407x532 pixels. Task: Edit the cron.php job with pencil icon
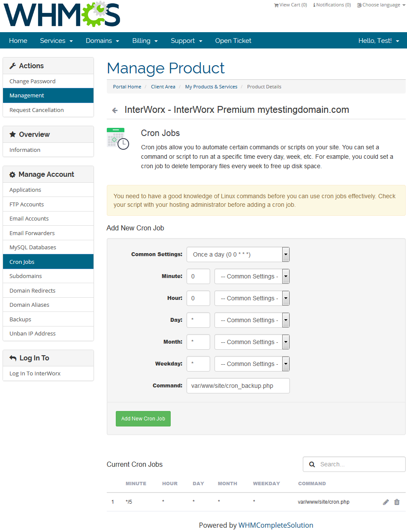(x=386, y=502)
